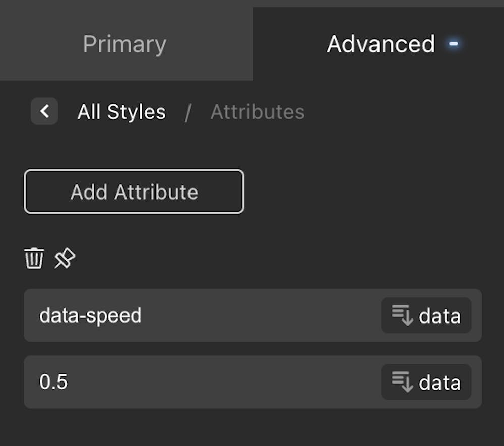Pin the attribute using the pin icon

[65, 259]
